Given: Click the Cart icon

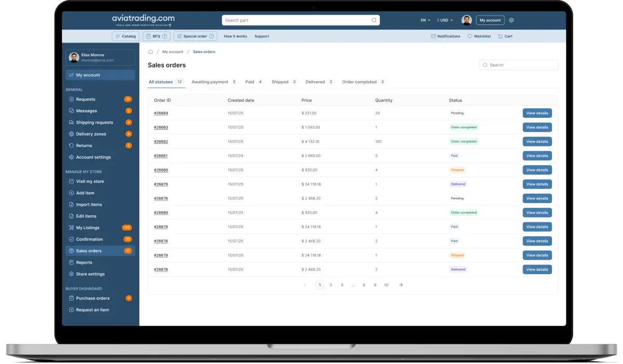Looking at the screenshot, I should click(x=500, y=36).
